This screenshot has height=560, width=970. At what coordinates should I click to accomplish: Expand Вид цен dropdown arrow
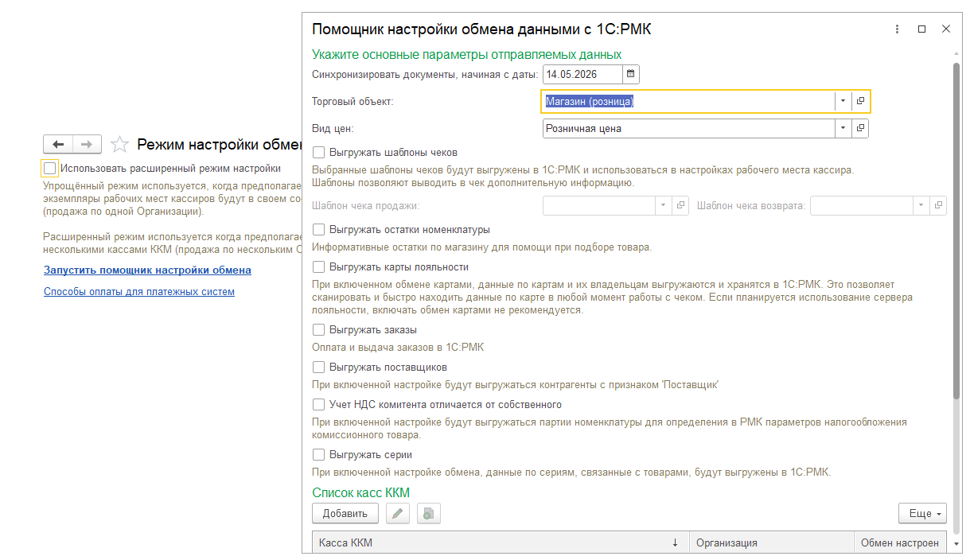843,128
